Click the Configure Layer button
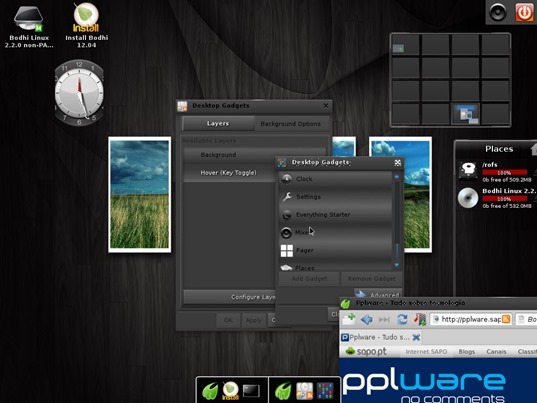This screenshot has height=403, width=537. point(229,297)
